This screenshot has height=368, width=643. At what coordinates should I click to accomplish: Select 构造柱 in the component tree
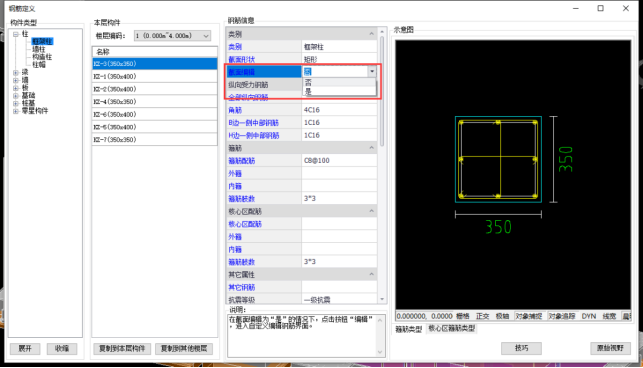(42, 57)
